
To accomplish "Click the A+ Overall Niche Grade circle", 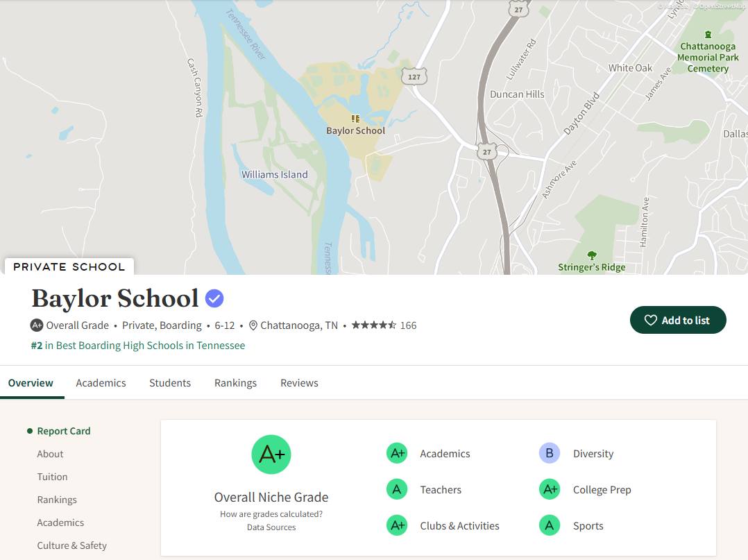I will [x=271, y=455].
